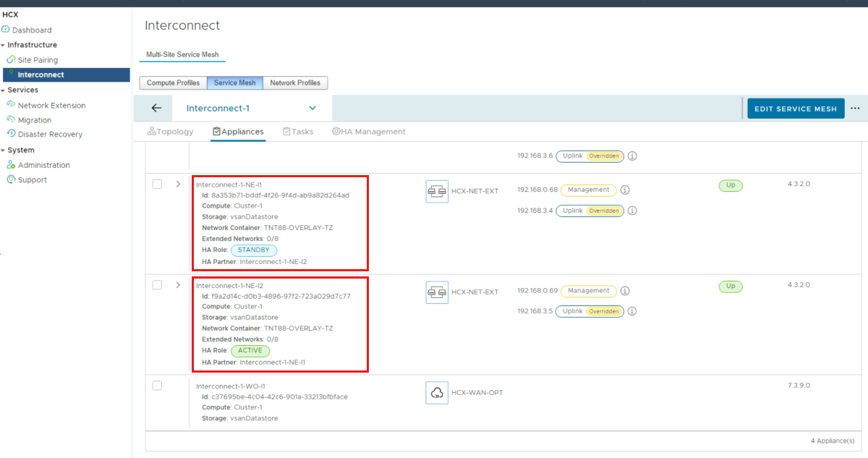Click info icon next to 192.168.3.6 Uplink
This screenshot has height=458, width=868.
point(632,156)
